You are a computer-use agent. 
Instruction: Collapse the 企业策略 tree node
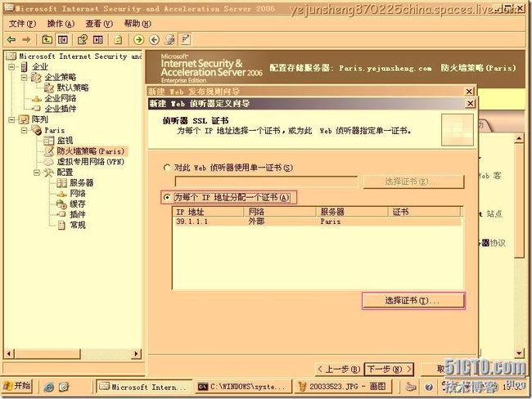point(24,78)
